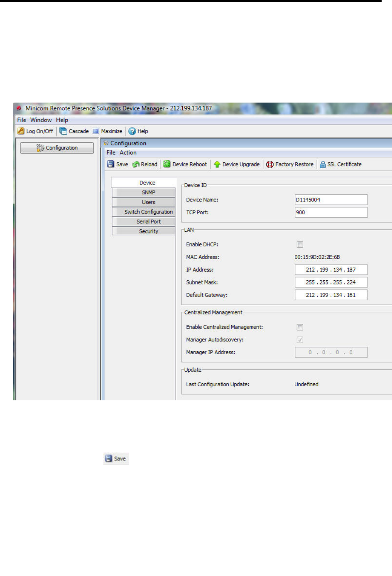This screenshot has width=392, height=576.
Task: Click the MAC address value 00:15:9D:02:2E:6B
Action: pyautogui.click(x=317, y=257)
